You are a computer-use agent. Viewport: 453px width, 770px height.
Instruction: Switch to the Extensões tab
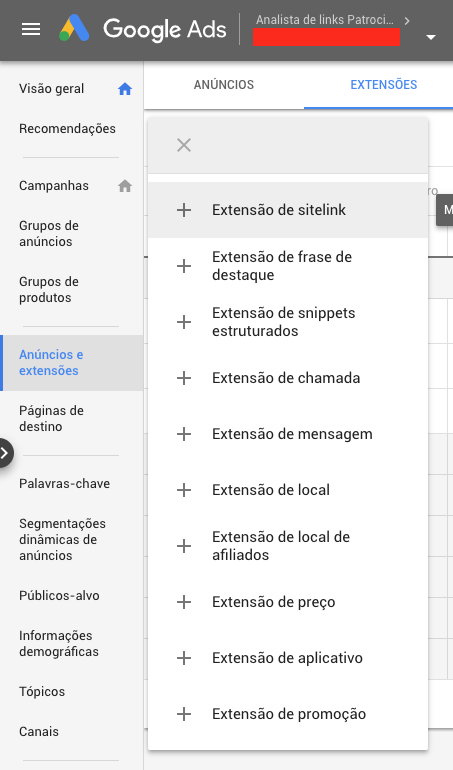point(384,84)
